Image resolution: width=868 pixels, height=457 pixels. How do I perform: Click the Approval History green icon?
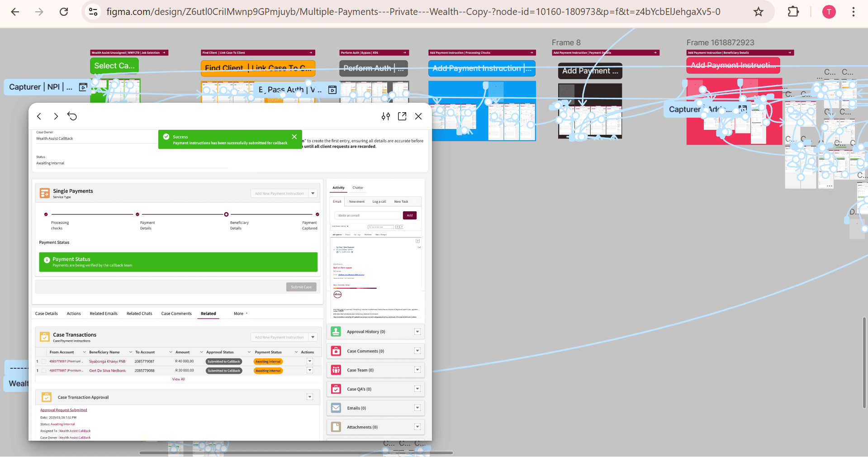pos(336,332)
